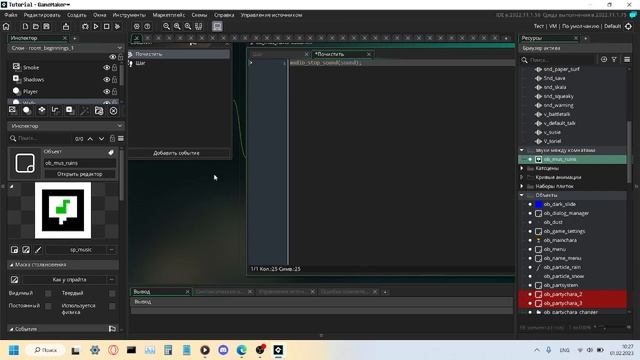The width and height of the screenshot is (640, 360).
Task: Create a new tile layer icon
Action: pos(42,110)
